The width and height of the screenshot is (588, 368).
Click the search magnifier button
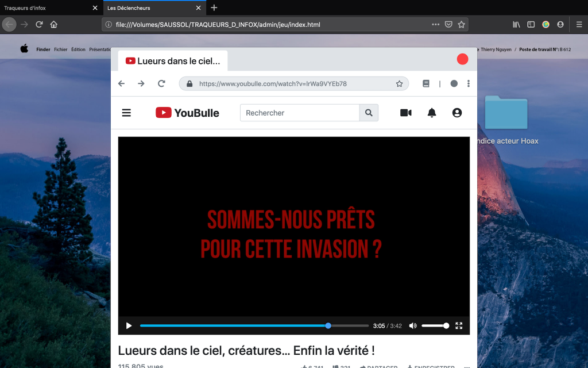pyautogui.click(x=369, y=113)
